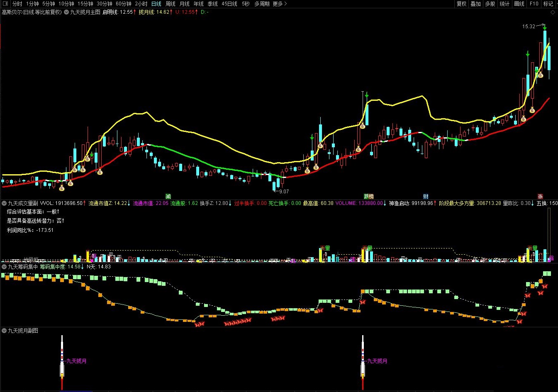Select the 周线 weekly chart tab

[171, 4]
